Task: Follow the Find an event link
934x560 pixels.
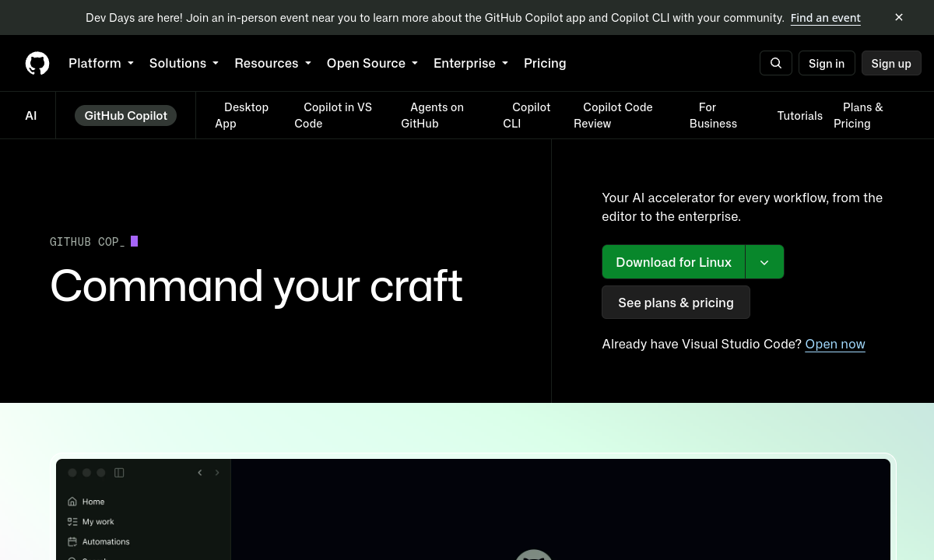Action: [x=825, y=17]
